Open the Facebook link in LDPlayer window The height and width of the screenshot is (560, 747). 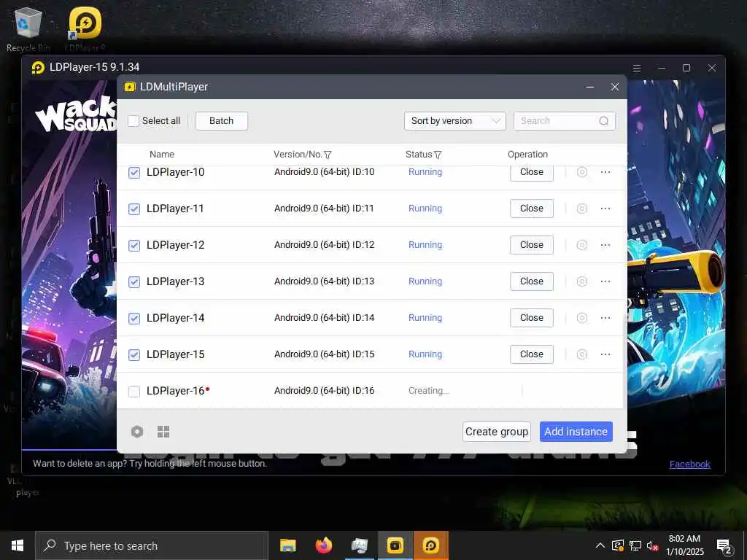click(690, 464)
